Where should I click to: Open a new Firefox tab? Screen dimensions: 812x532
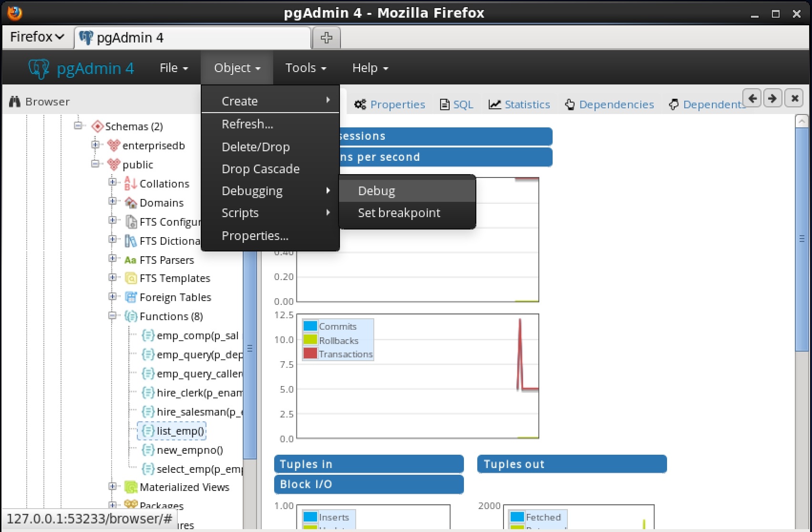326,38
